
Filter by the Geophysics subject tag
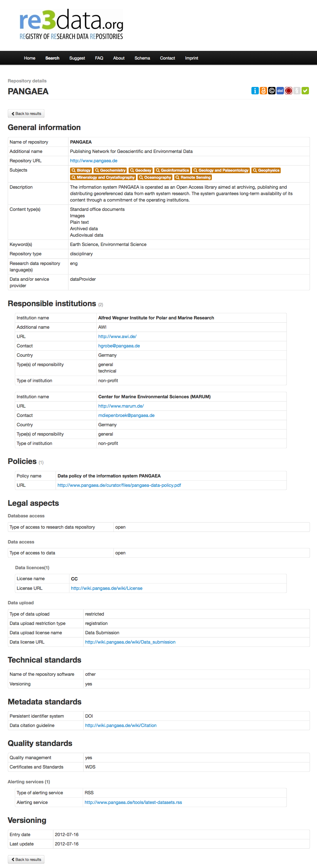pyautogui.click(x=266, y=170)
